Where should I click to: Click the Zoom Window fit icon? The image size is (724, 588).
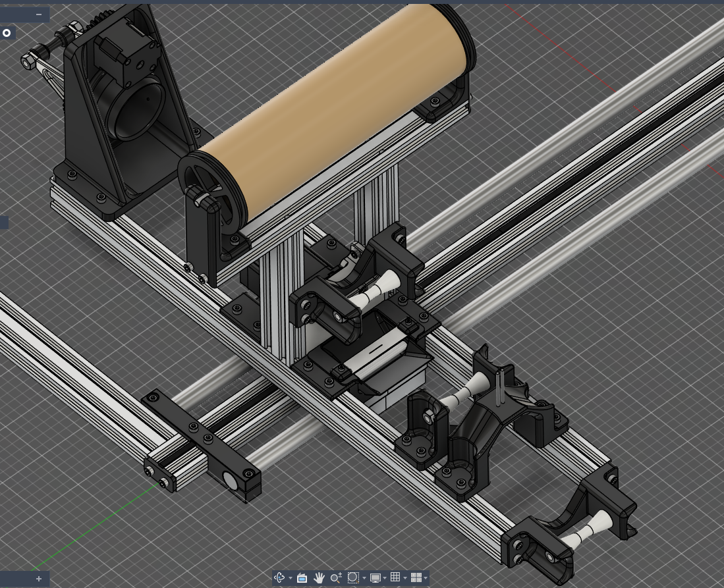tap(353, 577)
